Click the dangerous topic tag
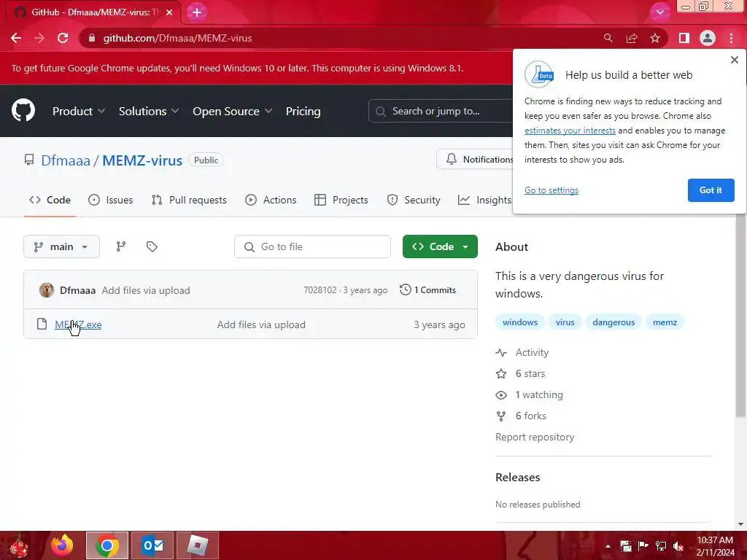Screen dimensions: 747x560 (614, 322)
